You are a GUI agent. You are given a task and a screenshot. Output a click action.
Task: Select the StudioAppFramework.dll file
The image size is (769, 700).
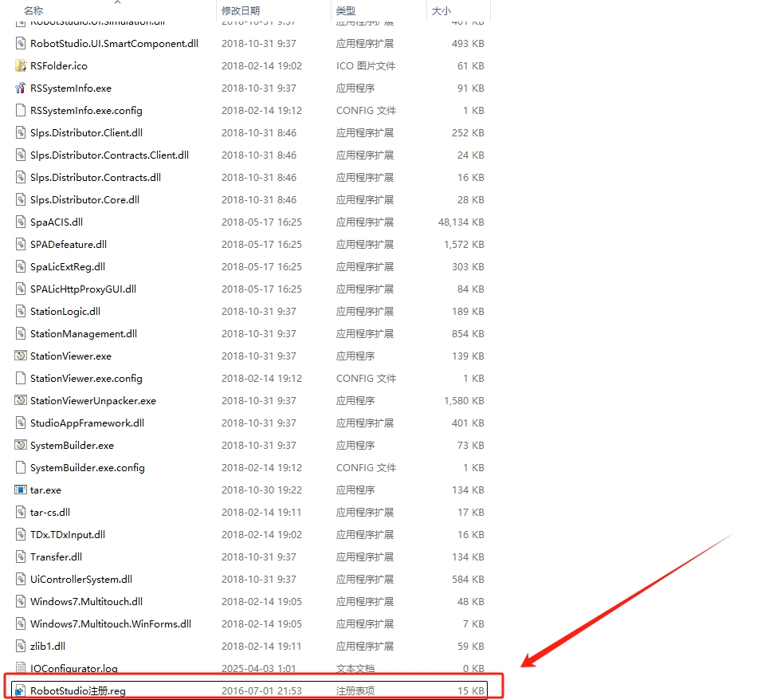point(87,423)
